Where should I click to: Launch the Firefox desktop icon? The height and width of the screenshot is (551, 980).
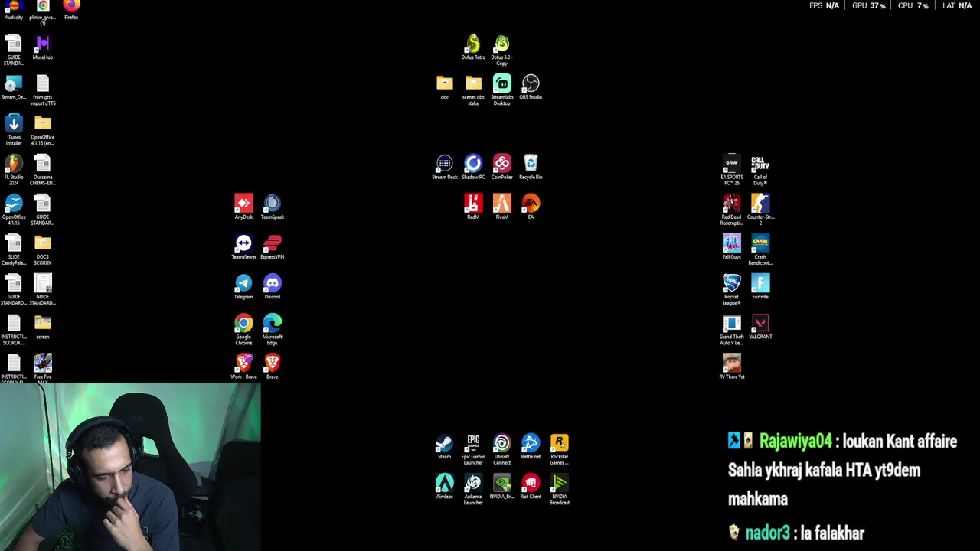pos(71,9)
